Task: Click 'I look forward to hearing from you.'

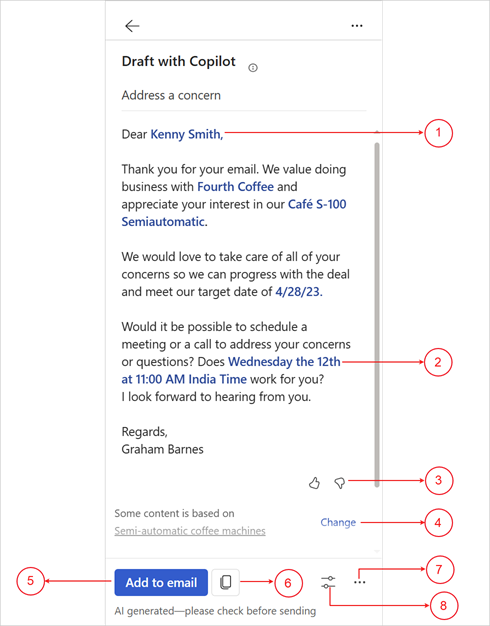Action: 216,397
